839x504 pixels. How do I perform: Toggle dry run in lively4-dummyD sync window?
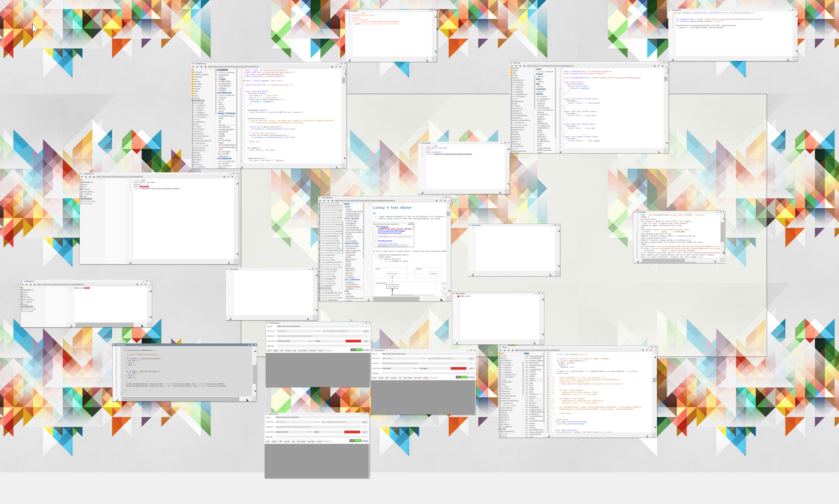324,441
